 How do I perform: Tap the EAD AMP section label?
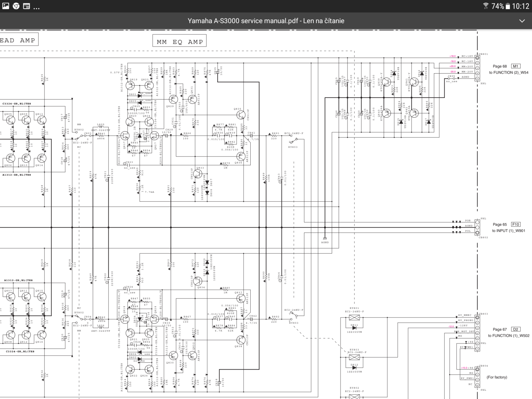point(18,40)
